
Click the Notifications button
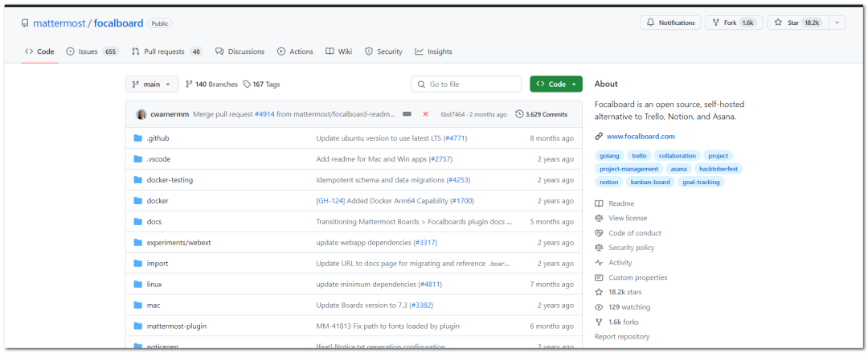point(670,23)
